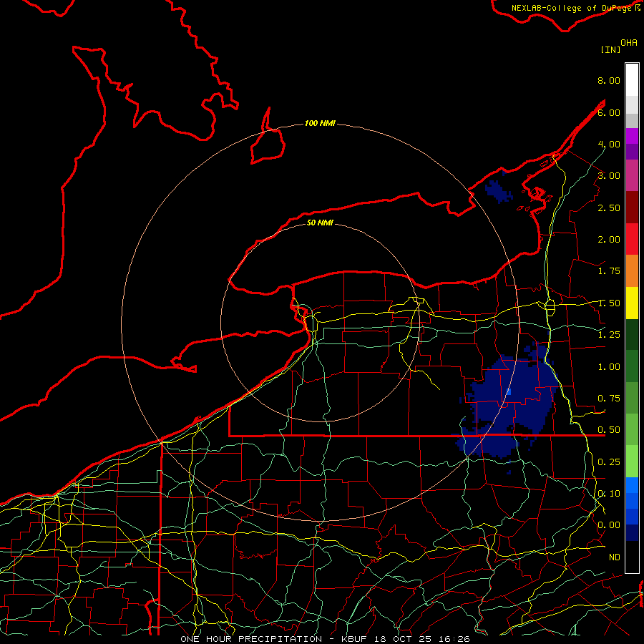Click the pink-magenta swatch beside 3.00
The image size is (644, 644).
pyautogui.click(x=632, y=175)
